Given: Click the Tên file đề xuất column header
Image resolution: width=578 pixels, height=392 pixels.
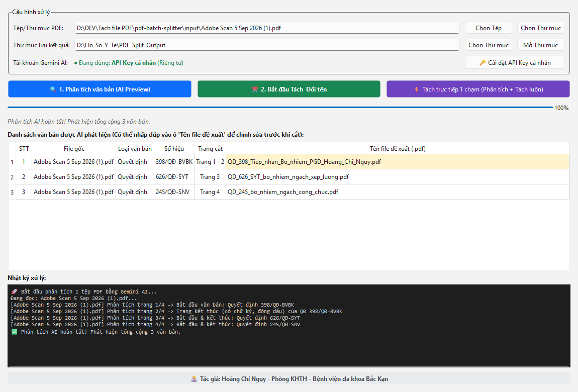Looking at the screenshot, I should coord(398,148).
